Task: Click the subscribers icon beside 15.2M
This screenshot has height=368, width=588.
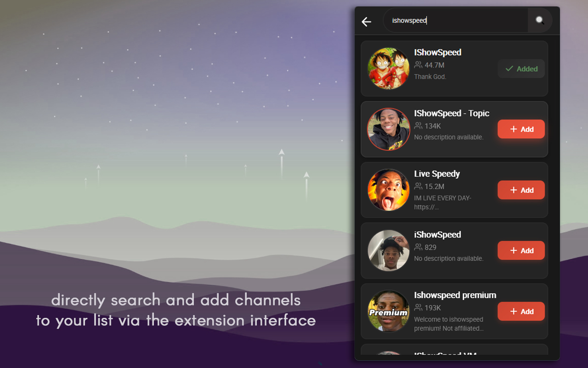Action: 418,186
